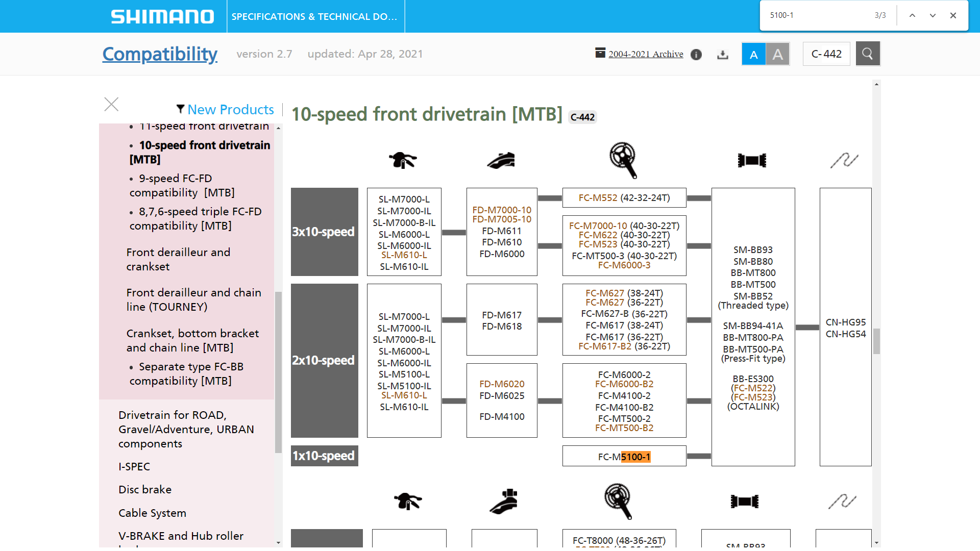
Task: Open 8,7,6-speed triple FC-FD compatibility [MTB]
Action: (195, 218)
